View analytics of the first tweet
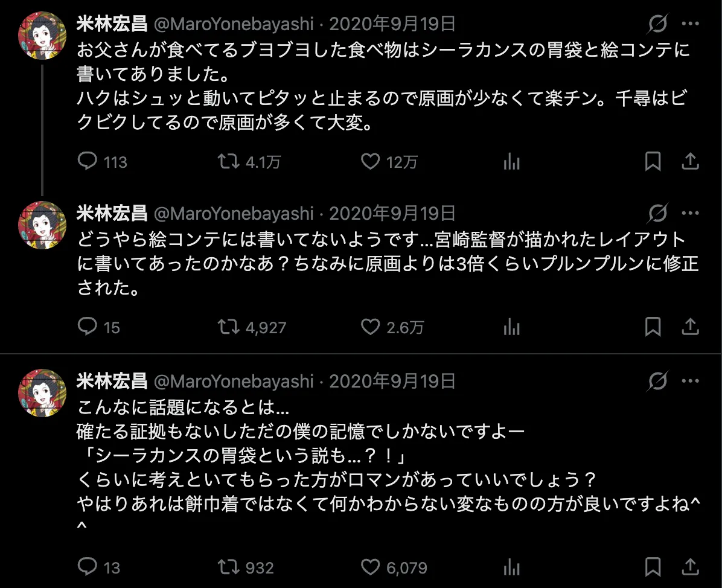Viewport: 722px width, 588px height. click(x=511, y=161)
